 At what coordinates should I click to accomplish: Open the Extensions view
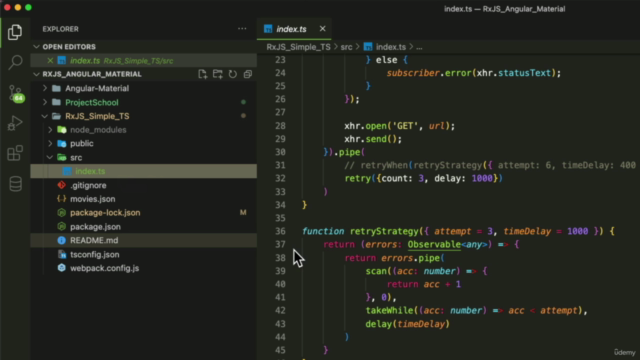(x=15, y=153)
